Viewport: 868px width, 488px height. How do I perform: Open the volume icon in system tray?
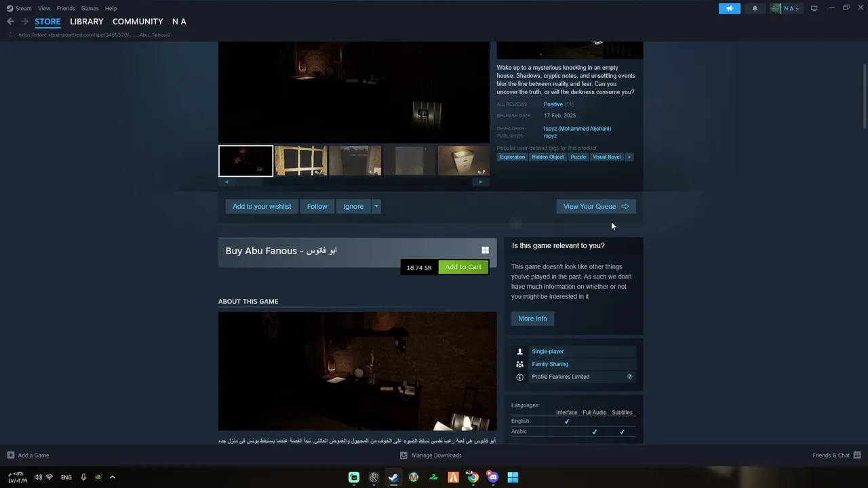pyautogui.click(x=38, y=477)
